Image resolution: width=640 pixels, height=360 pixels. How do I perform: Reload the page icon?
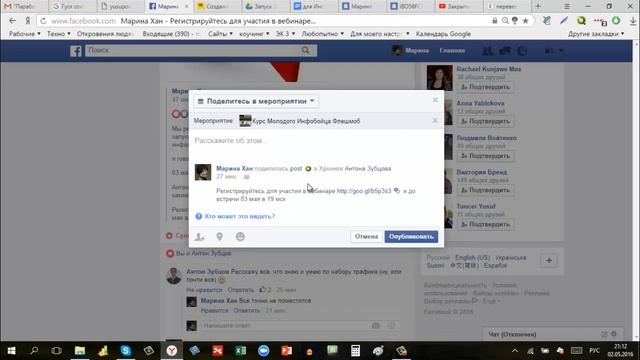pyautogui.click(x=43, y=21)
